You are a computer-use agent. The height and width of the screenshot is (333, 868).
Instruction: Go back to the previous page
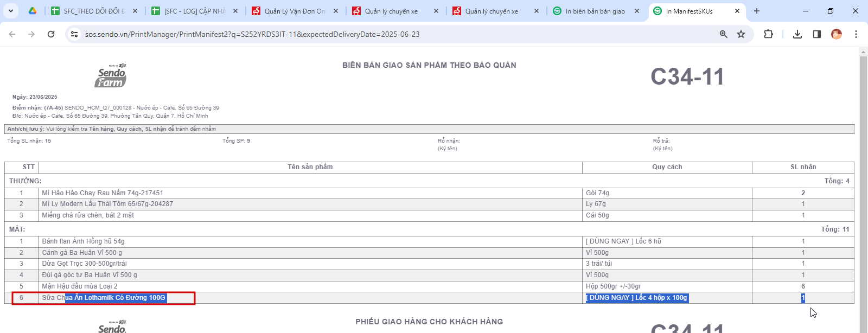click(12, 34)
